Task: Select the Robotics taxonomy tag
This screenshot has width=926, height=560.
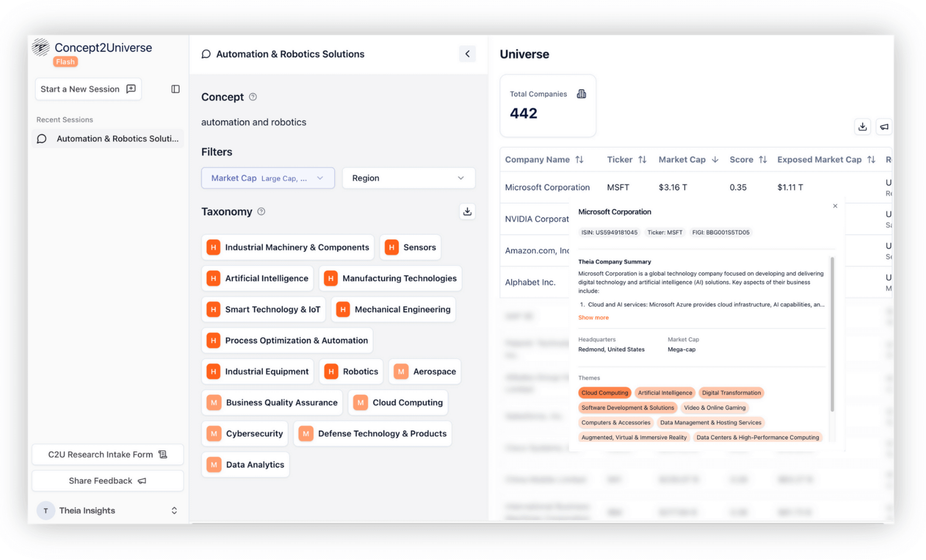Action: click(x=351, y=371)
